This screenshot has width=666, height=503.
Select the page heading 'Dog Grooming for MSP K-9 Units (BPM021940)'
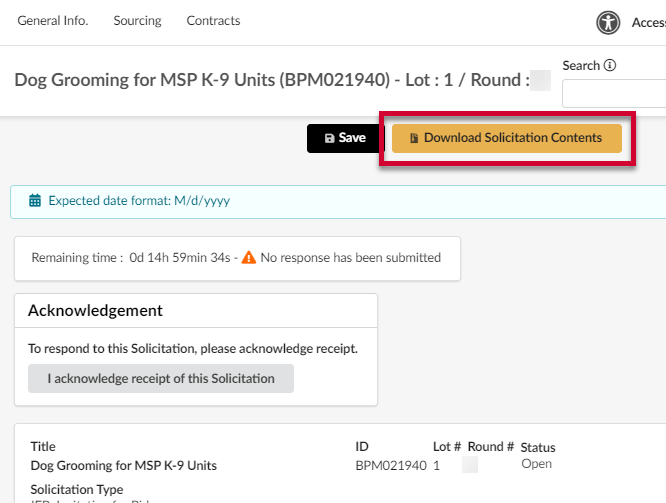pos(202,80)
